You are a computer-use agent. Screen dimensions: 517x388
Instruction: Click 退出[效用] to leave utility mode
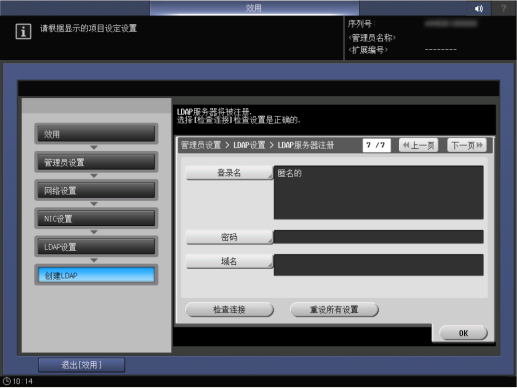(82, 365)
